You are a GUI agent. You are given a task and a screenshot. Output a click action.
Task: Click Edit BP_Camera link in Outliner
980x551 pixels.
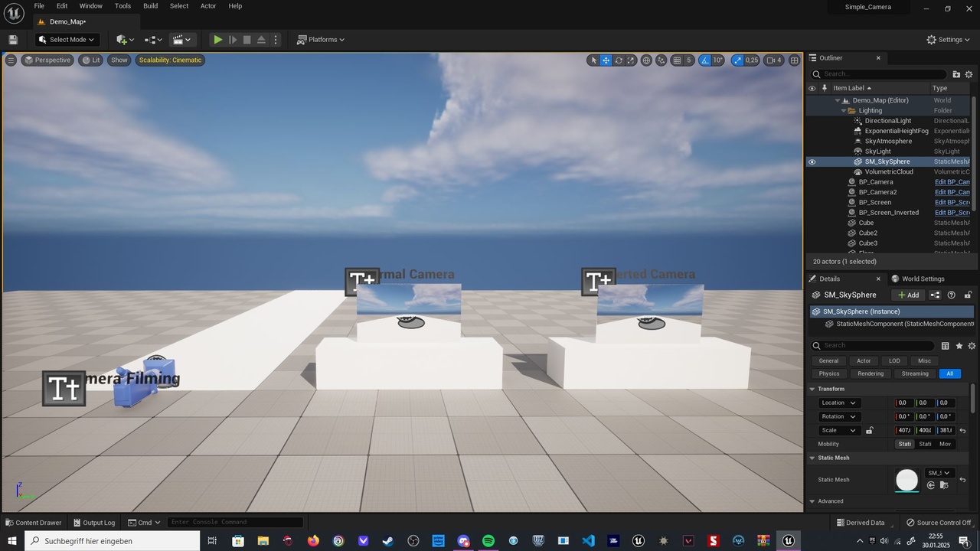952,182
